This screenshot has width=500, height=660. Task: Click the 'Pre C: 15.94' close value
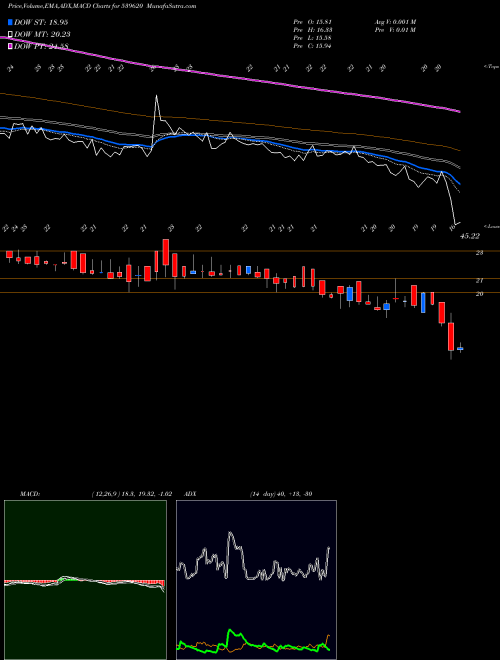[312, 46]
